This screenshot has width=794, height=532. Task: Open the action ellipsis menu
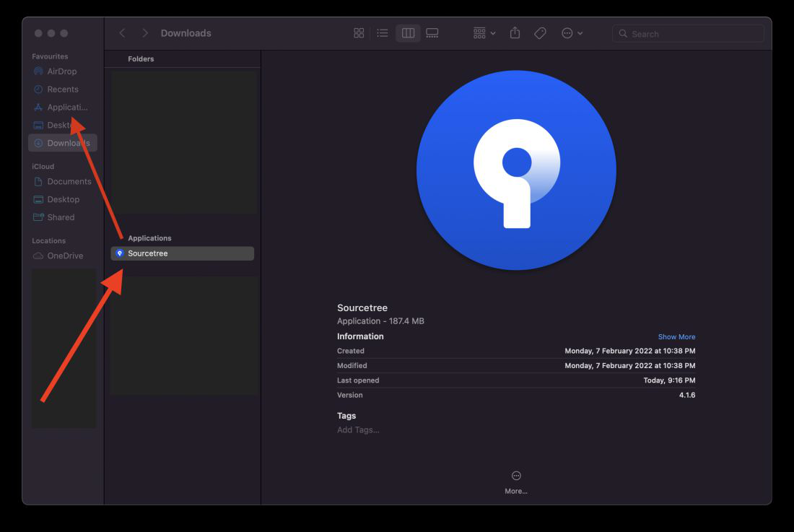pyautogui.click(x=572, y=33)
